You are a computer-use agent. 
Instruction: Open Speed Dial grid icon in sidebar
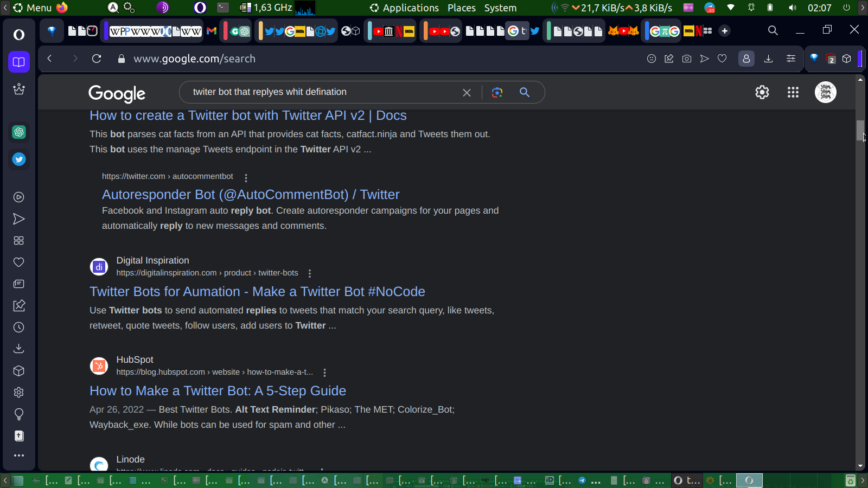click(19, 241)
